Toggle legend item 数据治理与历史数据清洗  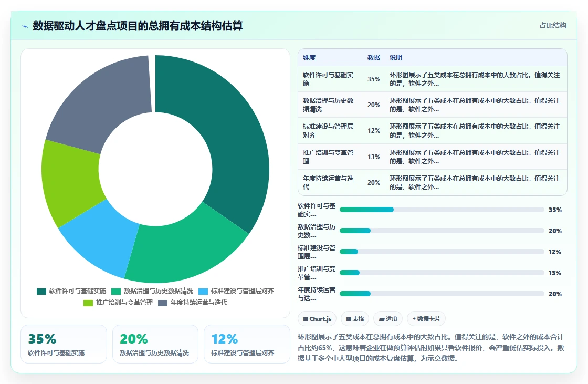click(152, 291)
